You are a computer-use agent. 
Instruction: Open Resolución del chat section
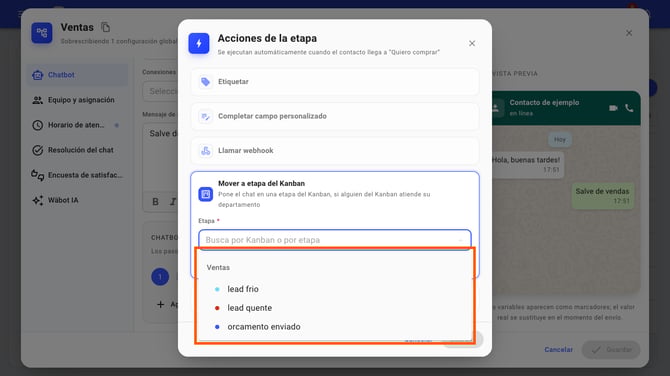pyautogui.click(x=77, y=150)
